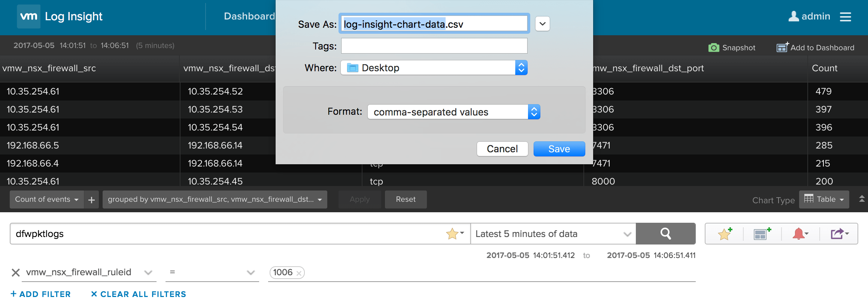Open the red alert bell menu
The height and width of the screenshot is (303, 868).
800,234
